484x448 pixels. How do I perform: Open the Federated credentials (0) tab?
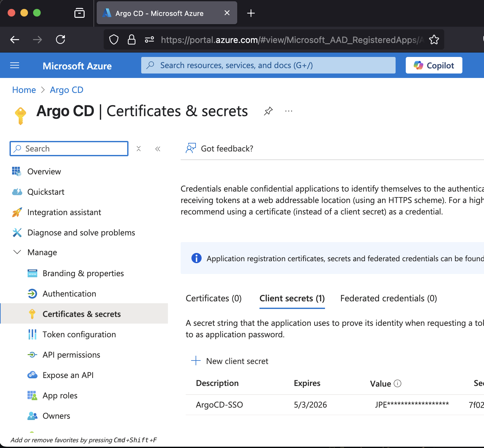(388, 298)
